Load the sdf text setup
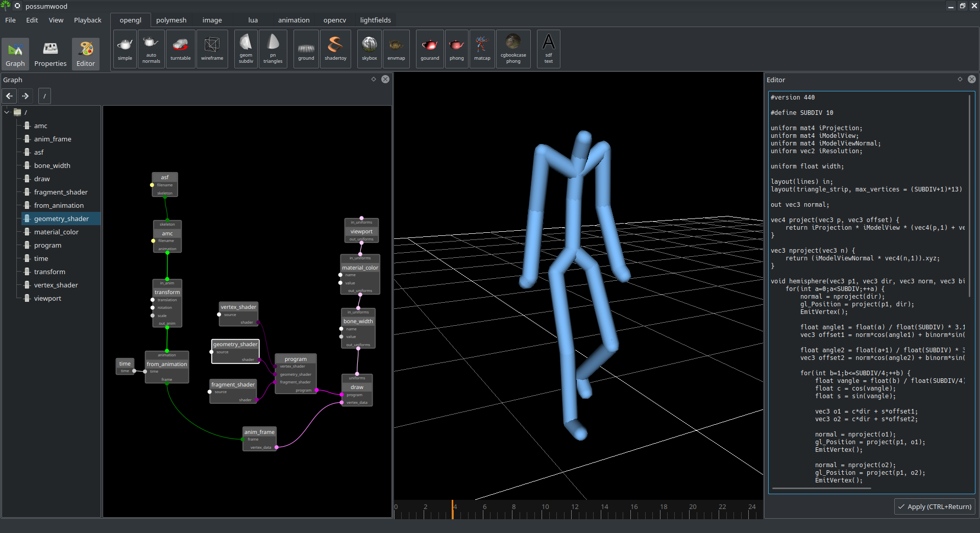 549,49
